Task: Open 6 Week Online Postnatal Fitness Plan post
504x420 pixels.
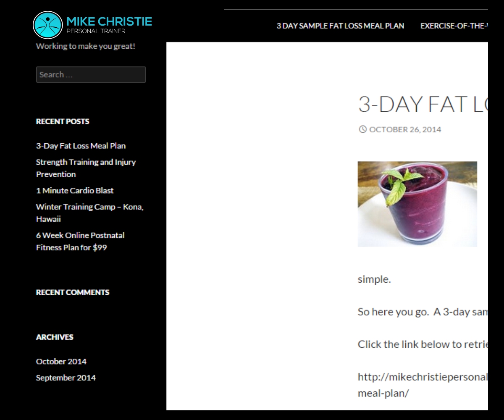Action: (80, 241)
